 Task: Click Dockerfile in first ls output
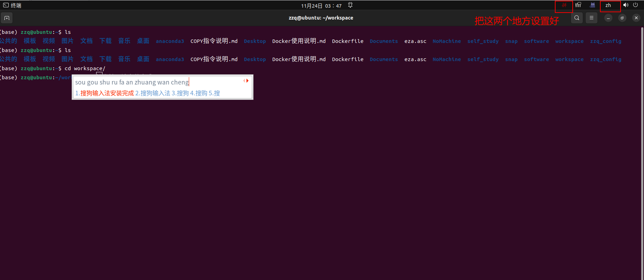pos(348,41)
